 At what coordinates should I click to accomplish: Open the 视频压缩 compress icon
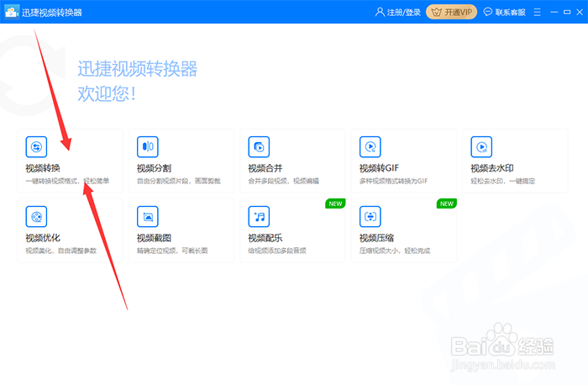370,217
